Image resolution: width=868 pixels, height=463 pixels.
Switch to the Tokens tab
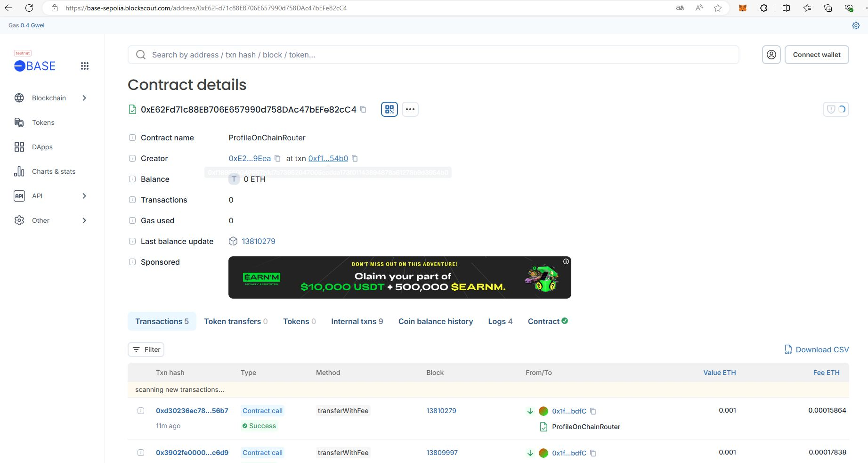coord(300,321)
